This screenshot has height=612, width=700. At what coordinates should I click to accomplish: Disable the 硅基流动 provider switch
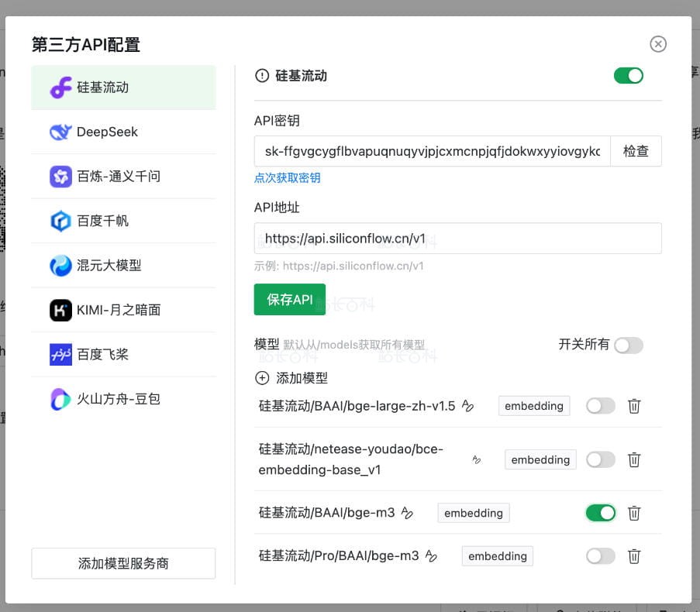[629, 76]
